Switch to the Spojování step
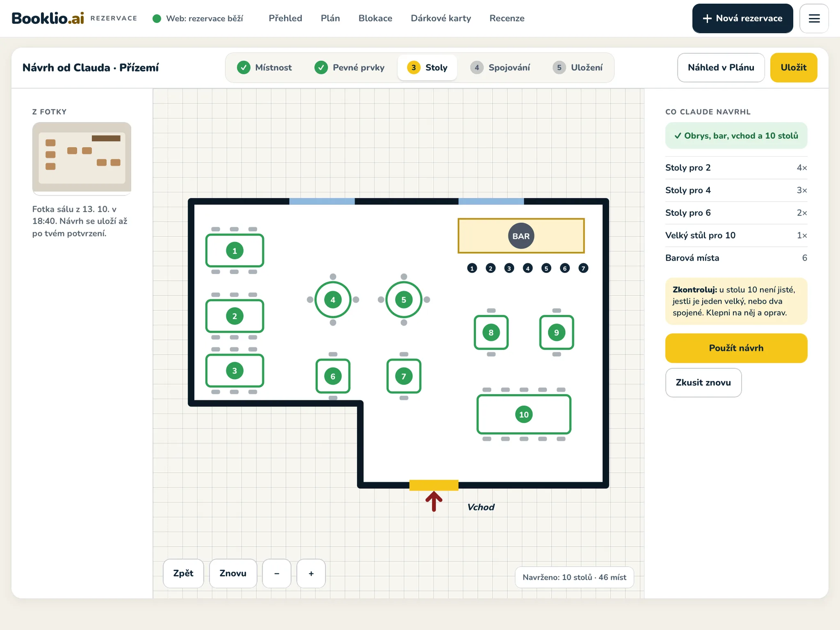The image size is (840, 630). [x=500, y=68]
